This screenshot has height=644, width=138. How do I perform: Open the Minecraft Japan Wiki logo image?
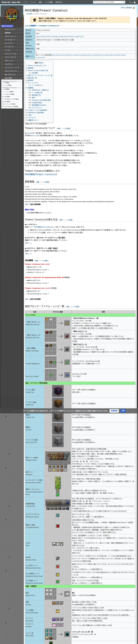pos(12,15)
